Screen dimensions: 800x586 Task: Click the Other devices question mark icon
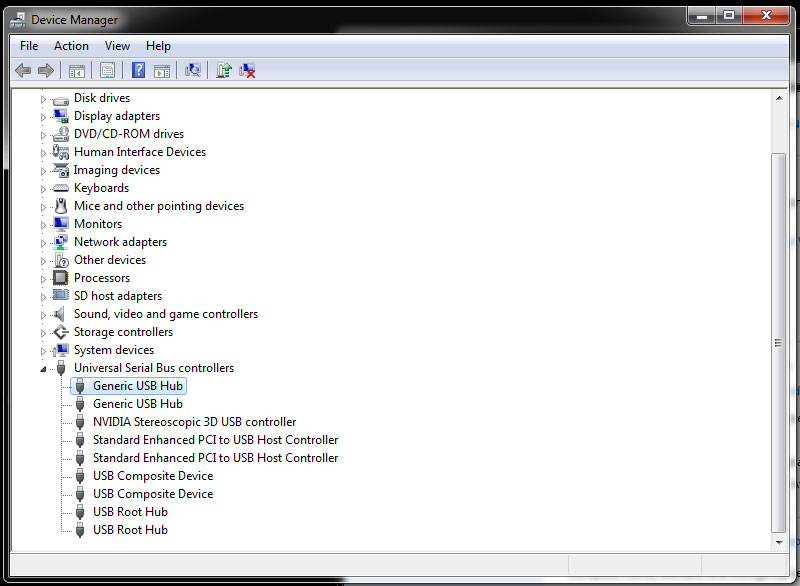click(x=61, y=260)
